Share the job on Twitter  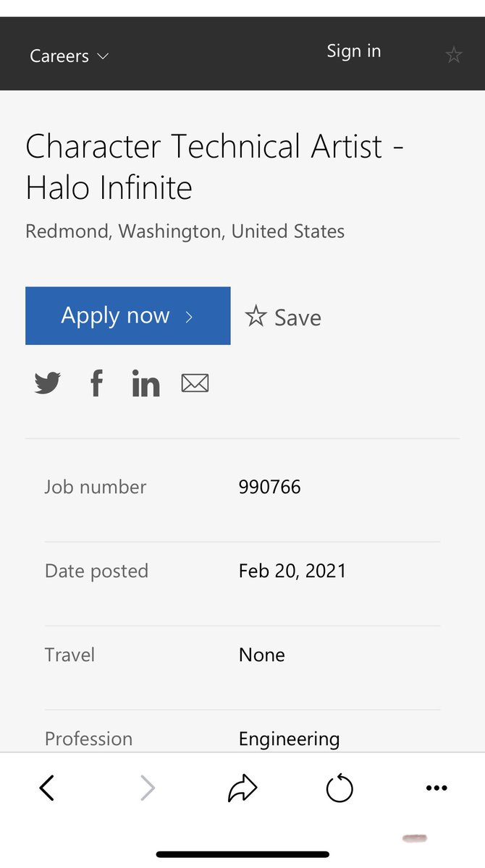tap(48, 383)
